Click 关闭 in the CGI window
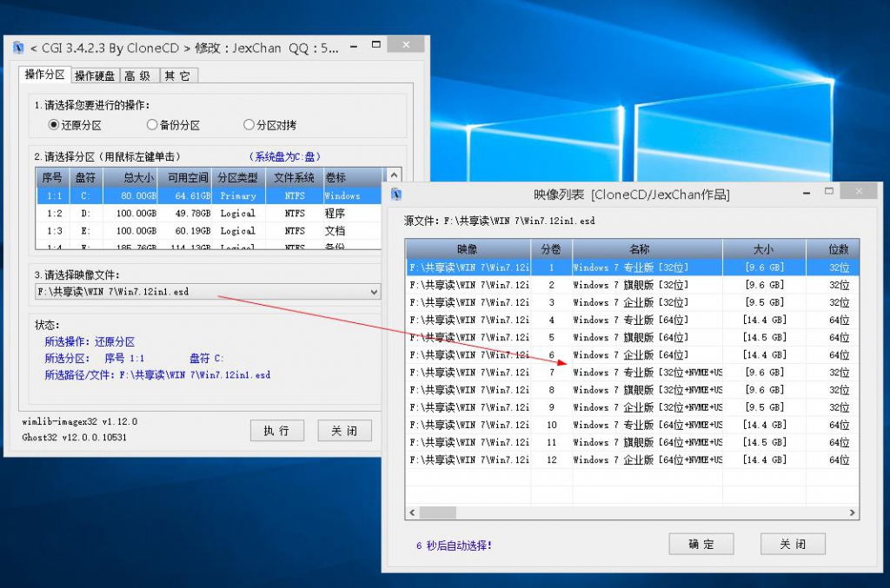 click(344, 431)
